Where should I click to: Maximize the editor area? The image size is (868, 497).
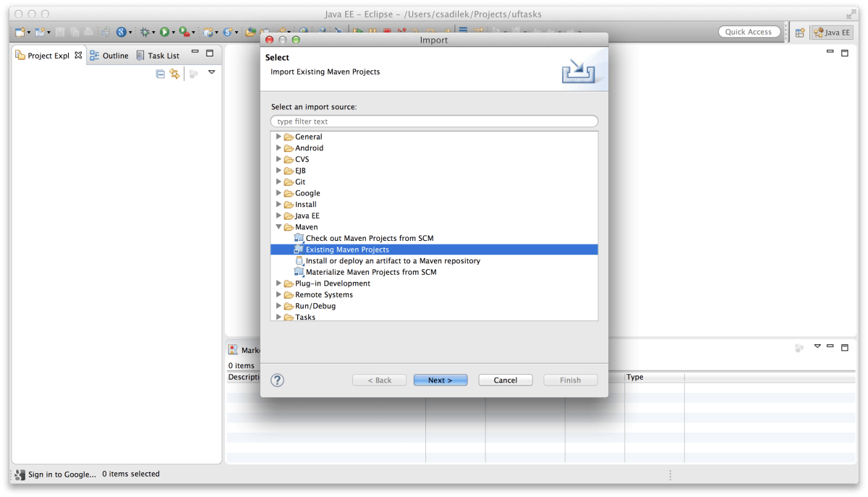coord(844,53)
